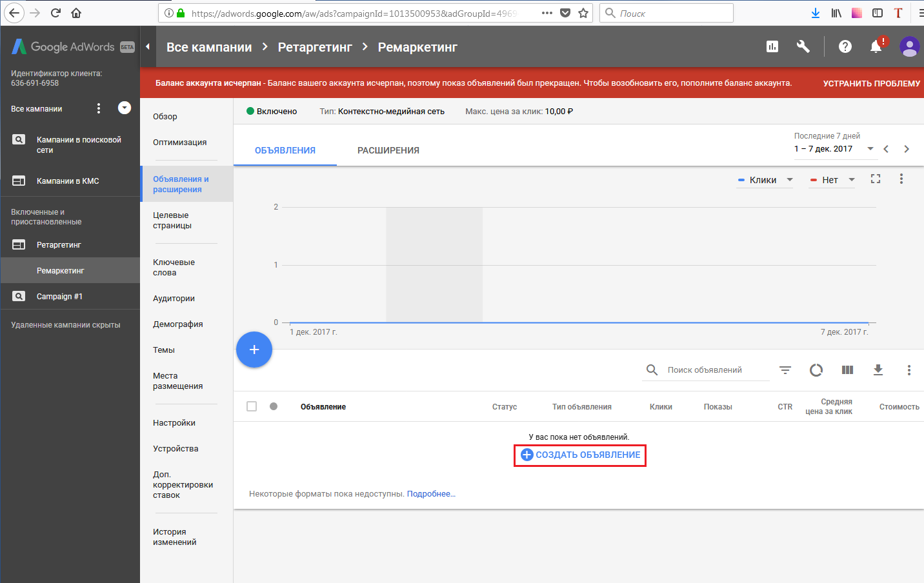Select Кампании в поисковой сети in sidebar
The width and height of the screenshot is (924, 583).
(70, 144)
